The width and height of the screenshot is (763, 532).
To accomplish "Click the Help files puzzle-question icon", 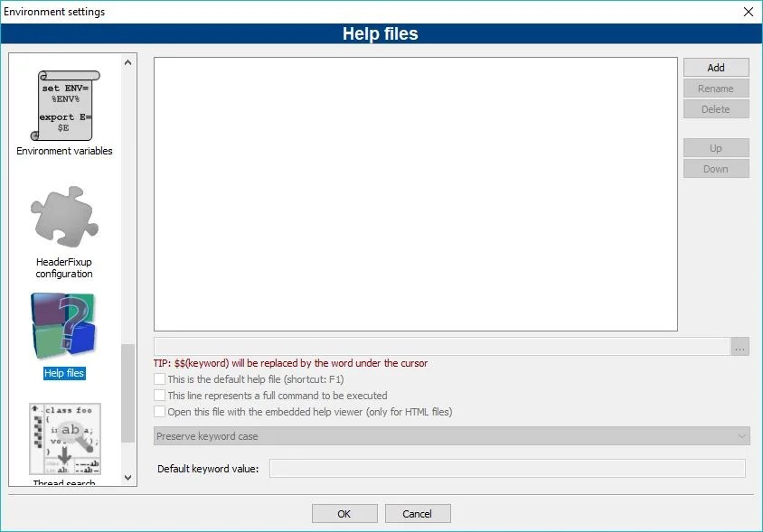I will coord(63,330).
